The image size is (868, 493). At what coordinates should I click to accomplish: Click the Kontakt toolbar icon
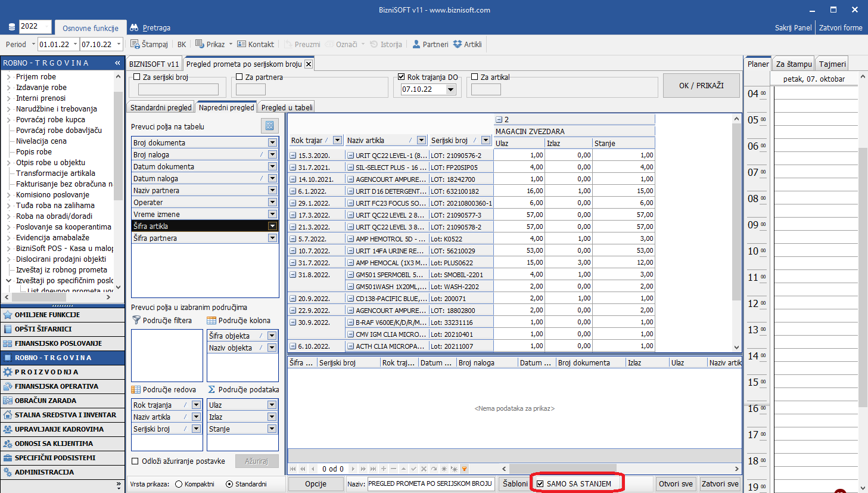tap(241, 44)
